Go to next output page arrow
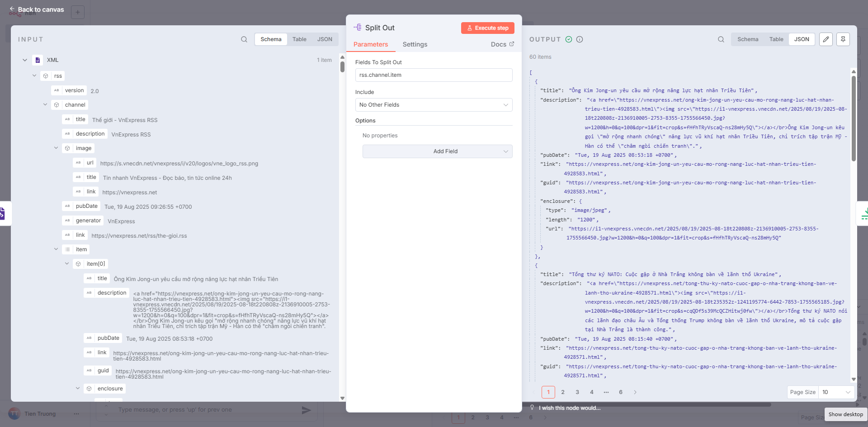This screenshot has height=427, width=868. click(635, 392)
